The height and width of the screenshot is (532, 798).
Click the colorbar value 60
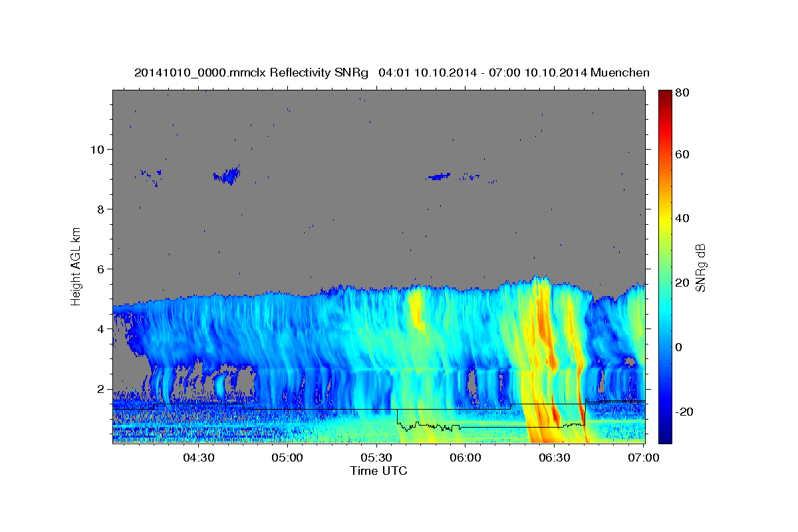pos(682,154)
